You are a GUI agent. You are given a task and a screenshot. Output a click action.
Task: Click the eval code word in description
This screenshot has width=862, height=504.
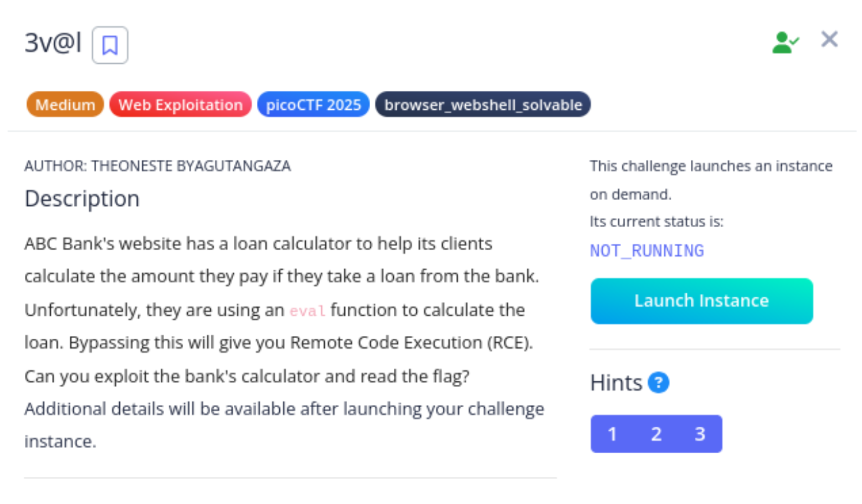[307, 310]
